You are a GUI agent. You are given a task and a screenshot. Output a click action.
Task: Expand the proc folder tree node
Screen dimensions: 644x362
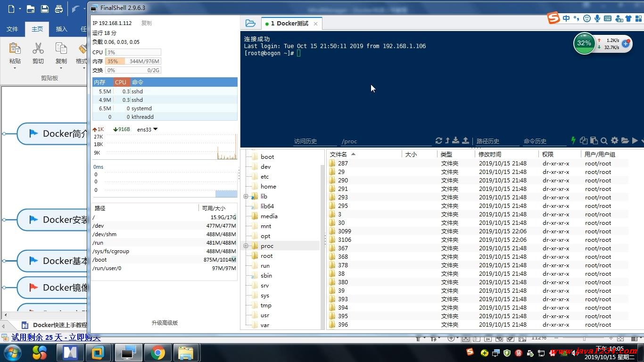point(246,246)
